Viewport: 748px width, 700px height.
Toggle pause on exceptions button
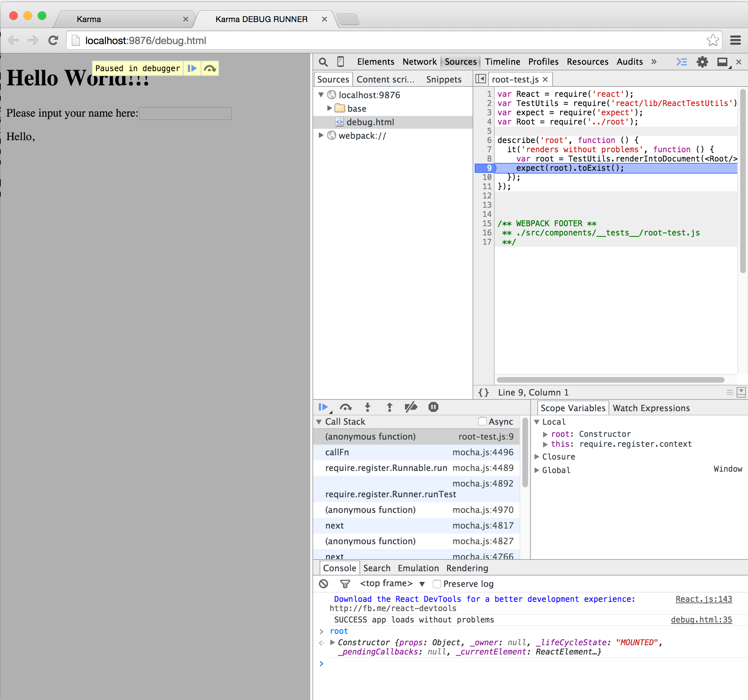(x=433, y=407)
